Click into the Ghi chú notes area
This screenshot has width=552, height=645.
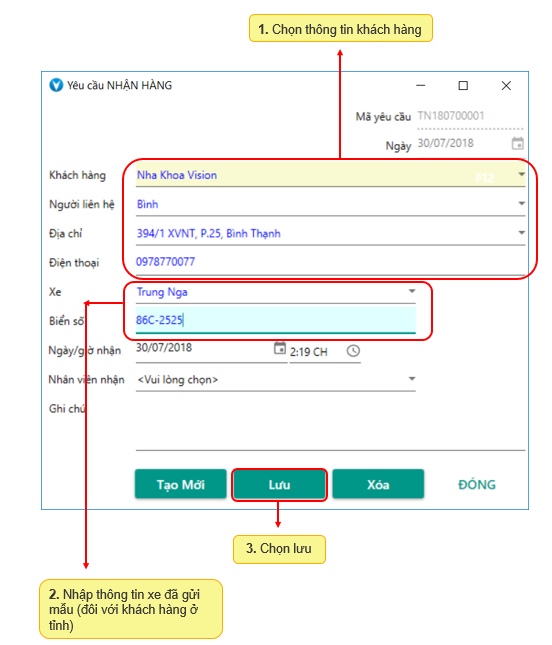click(x=330, y=426)
